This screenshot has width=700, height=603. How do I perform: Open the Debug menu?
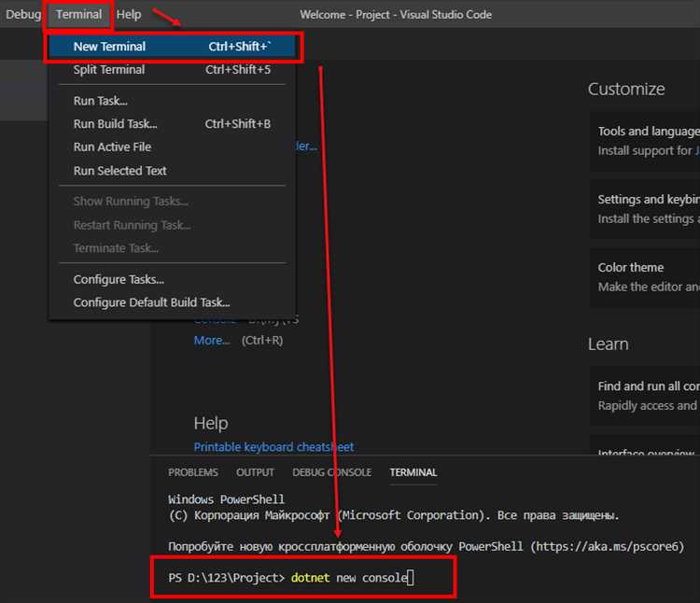coord(23,15)
